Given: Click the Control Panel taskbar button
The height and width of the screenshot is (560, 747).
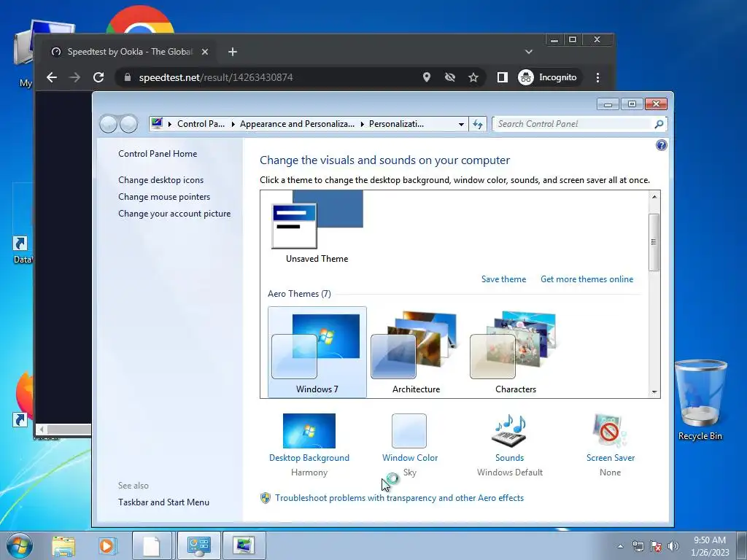Looking at the screenshot, I should (x=198, y=545).
